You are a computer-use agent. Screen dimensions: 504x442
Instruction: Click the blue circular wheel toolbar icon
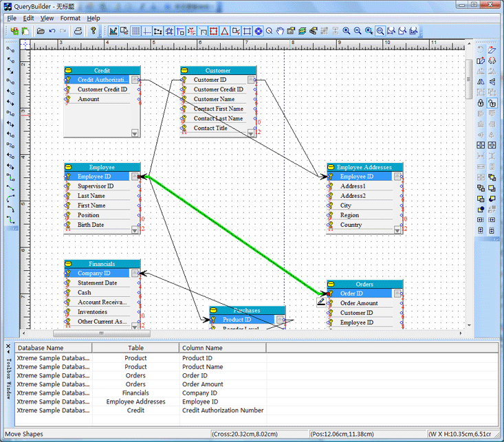[258, 31]
